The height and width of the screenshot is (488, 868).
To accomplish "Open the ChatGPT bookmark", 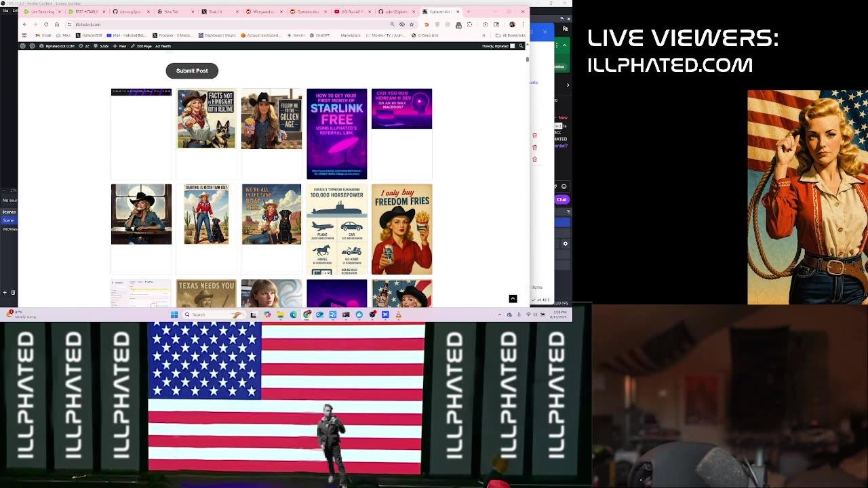I will (319, 35).
